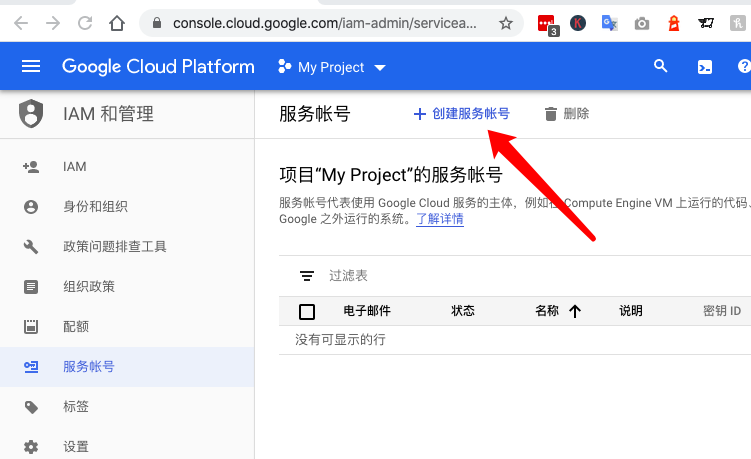The height and width of the screenshot is (459, 751).
Task: Click the 删除 button
Action: [567, 114]
